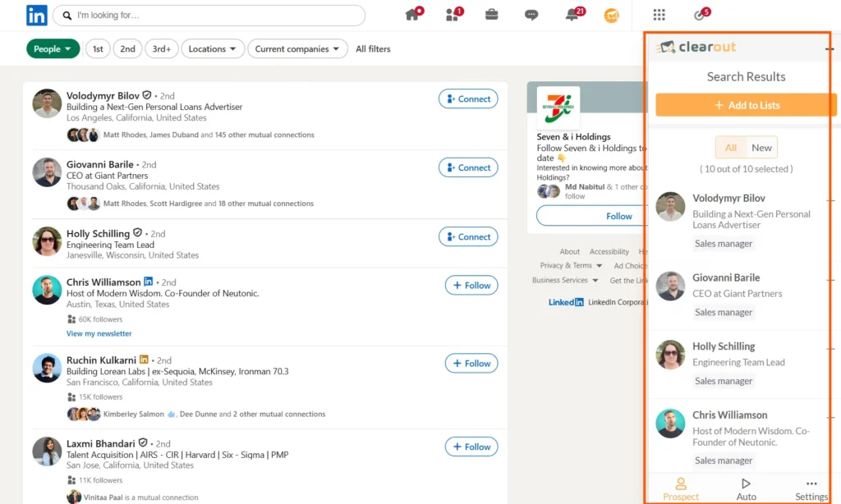Click Ruchin Kulkarni's mutual connections text
Viewport: 841px width, 504px height.
point(214,414)
